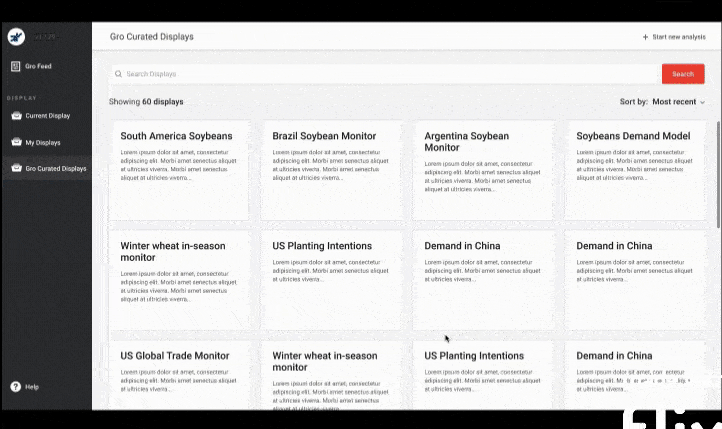The width and height of the screenshot is (722, 429).
Task: Open the Sort by Most recent dropdown
Action: [x=662, y=102]
